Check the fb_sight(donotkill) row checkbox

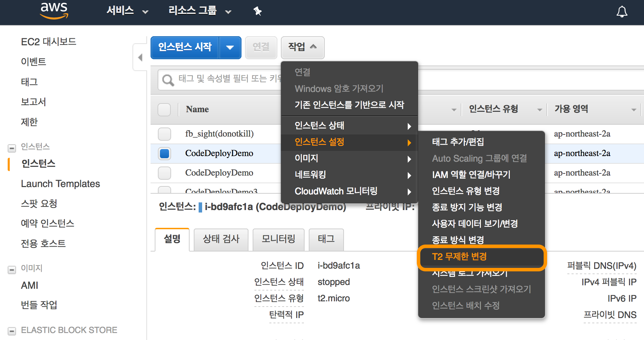tap(164, 134)
